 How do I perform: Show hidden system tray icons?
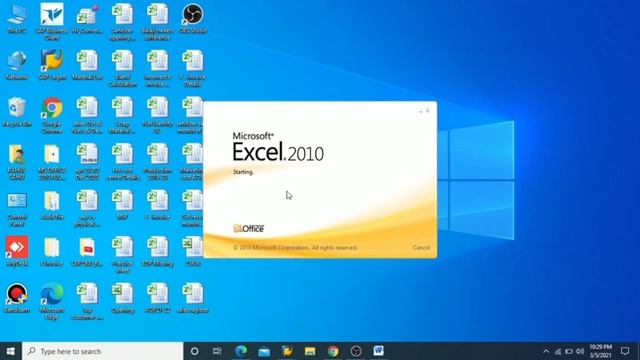coord(546,351)
